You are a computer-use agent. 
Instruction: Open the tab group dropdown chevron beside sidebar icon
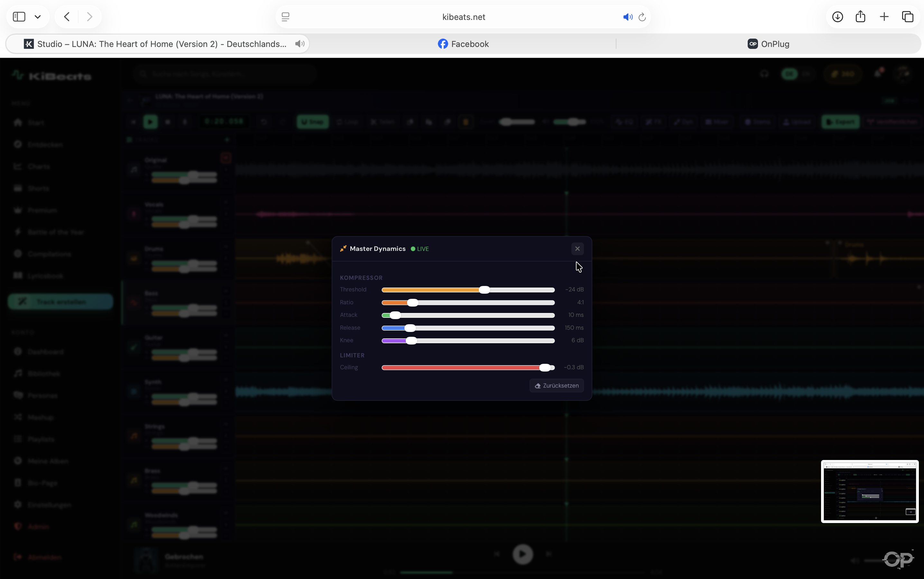point(38,17)
